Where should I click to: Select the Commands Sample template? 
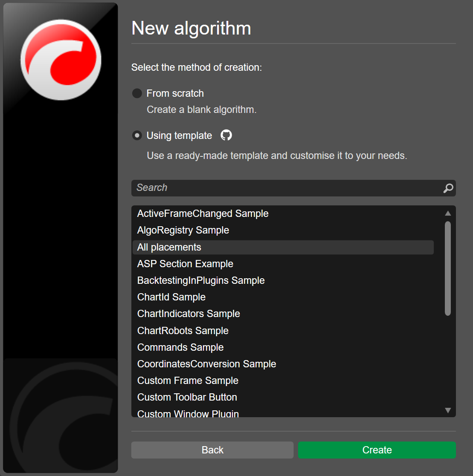click(180, 347)
